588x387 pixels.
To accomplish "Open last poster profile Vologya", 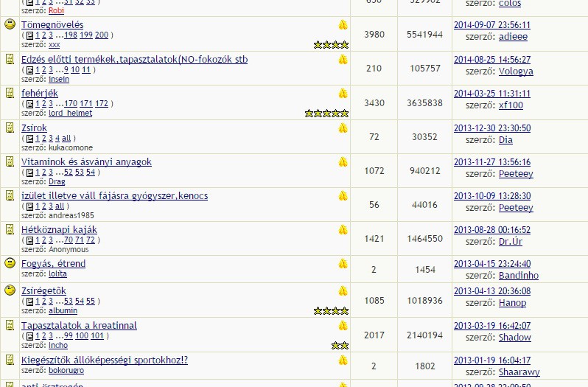I will [x=516, y=72].
